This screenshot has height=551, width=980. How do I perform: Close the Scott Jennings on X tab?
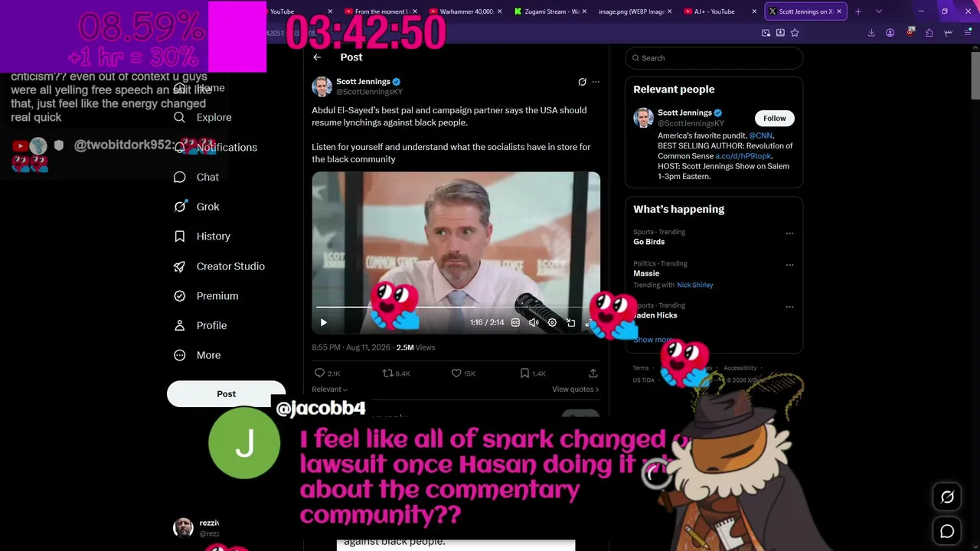pos(839,11)
